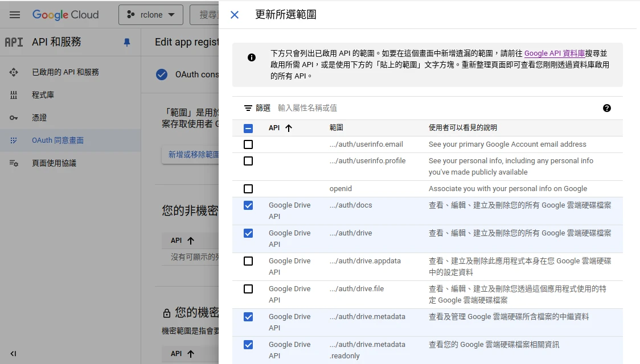
Task: Check the .../auth/drive.appdata scope checkbox
Action: pyautogui.click(x=248, y=261)
